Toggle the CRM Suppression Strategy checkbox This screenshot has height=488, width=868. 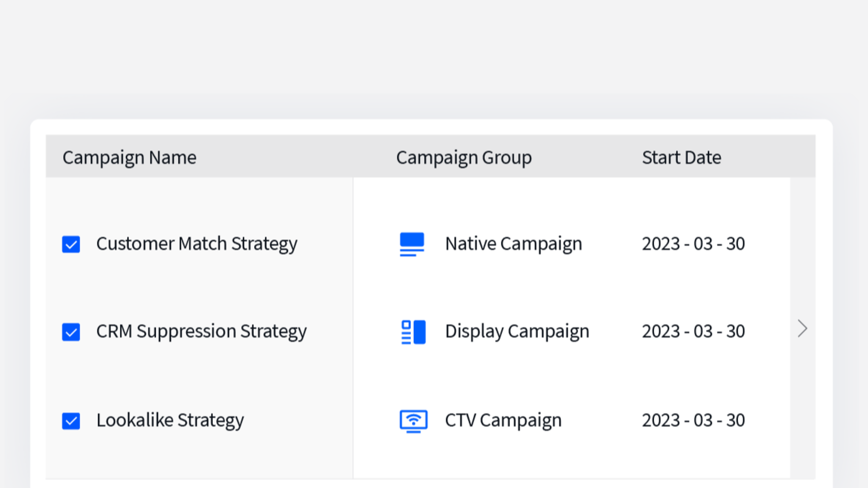(x=71, y=332)
